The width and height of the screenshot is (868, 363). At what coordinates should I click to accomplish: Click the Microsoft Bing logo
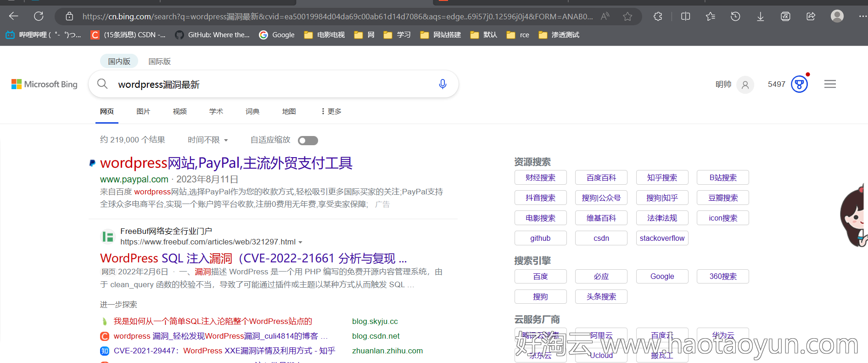pyautogui.click(x=45, y=84)
